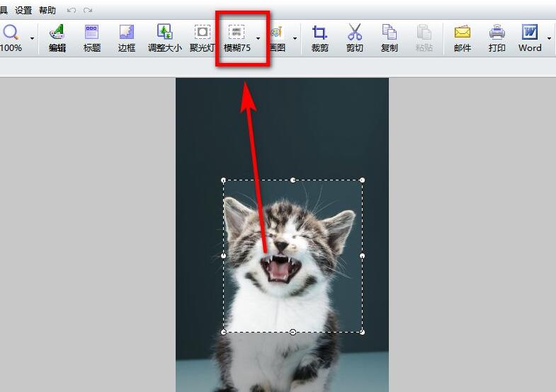The height and width of the screenshot is (392, 556).
Task: Apply the 模糊75 blur tool
Action: (x=237, y=38)
